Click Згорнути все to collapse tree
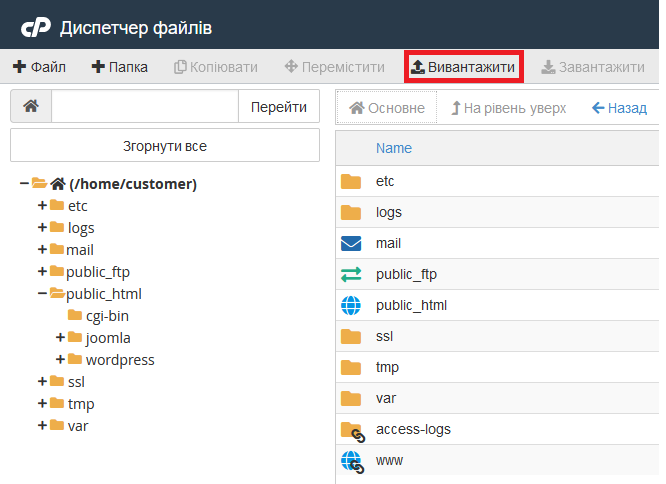666x484 pixels. pyautogui.click(x=165, y=146)
